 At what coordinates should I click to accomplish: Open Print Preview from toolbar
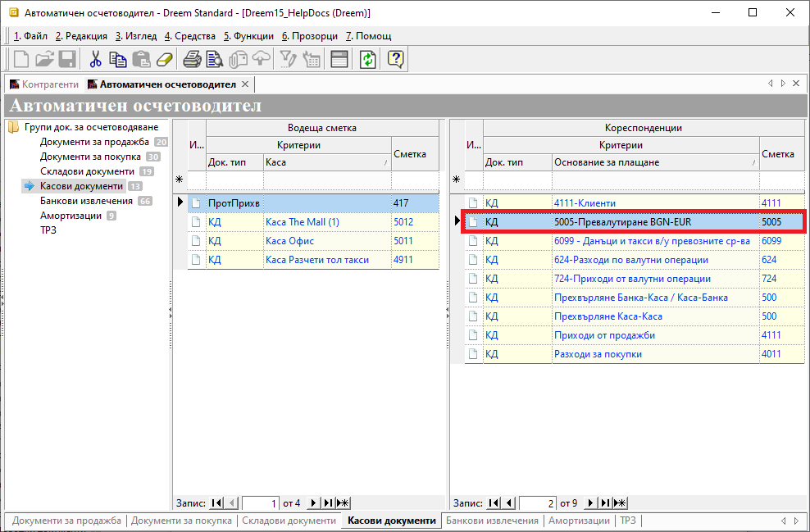215,59
